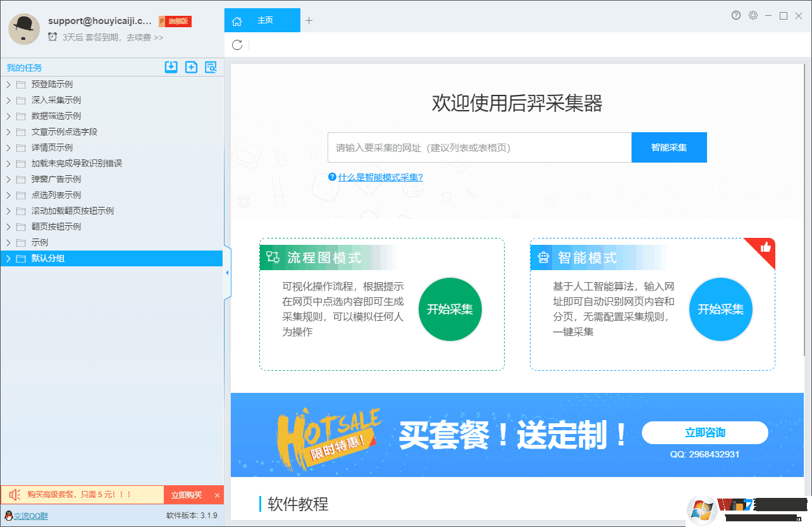Click the alarm clock icon under the account email
This screenshot has width=812, height=527.
(x=52, y=37)
